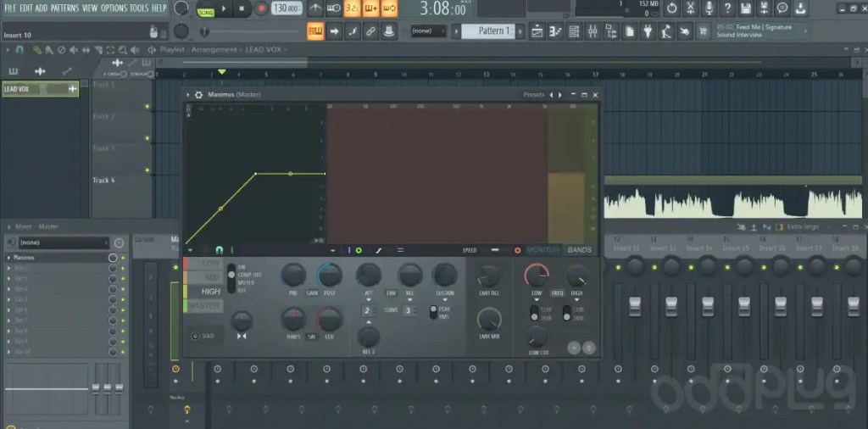This screenshot has height=429, width=868.
Task: Click the PRE gain knob
Action: [293, 275]
